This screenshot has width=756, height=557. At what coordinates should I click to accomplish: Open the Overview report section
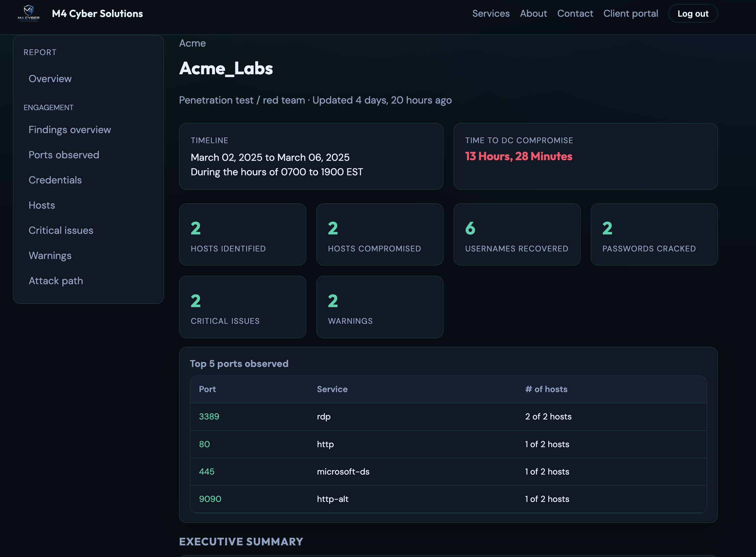50,79
